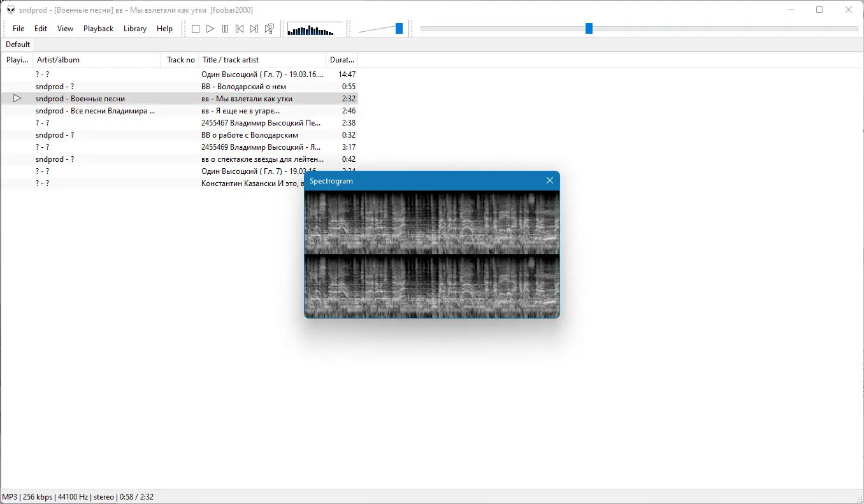
Task: Click the status bar playback info text
Action: tap(78, 497)
